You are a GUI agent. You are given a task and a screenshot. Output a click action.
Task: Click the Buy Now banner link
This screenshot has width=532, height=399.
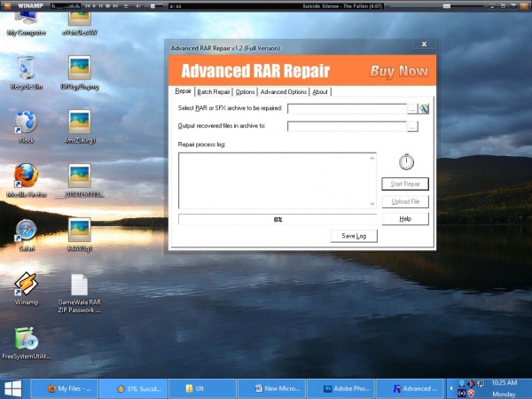[399, 71]
